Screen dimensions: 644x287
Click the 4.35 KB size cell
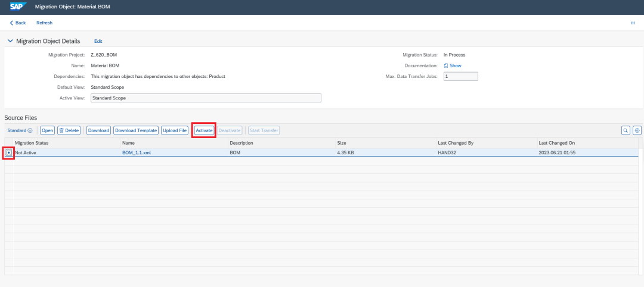[x=386, y=152]
